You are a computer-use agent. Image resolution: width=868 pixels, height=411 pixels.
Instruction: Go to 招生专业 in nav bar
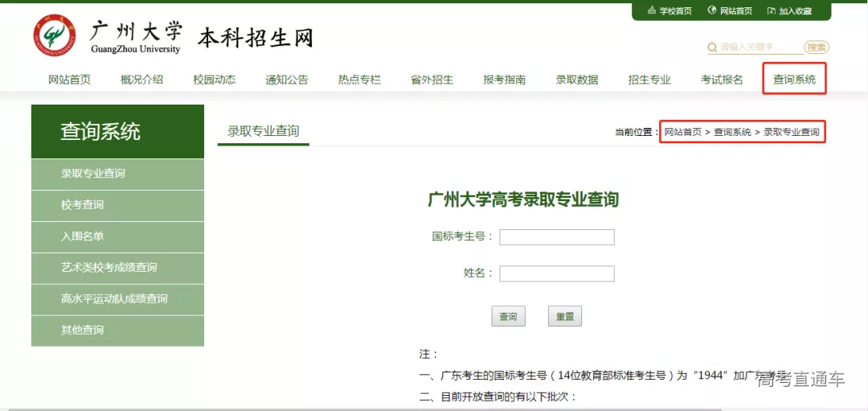coord(649,80)
